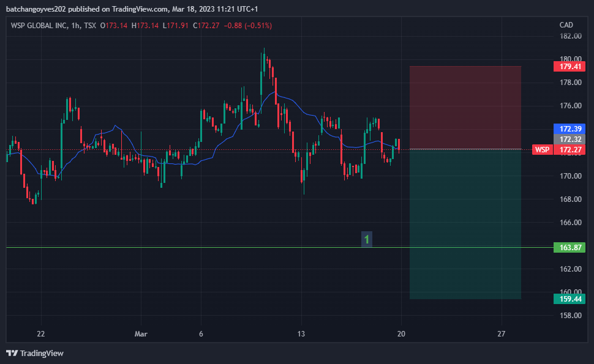Click the 1h timeframe label in the header

coord(75,26)
